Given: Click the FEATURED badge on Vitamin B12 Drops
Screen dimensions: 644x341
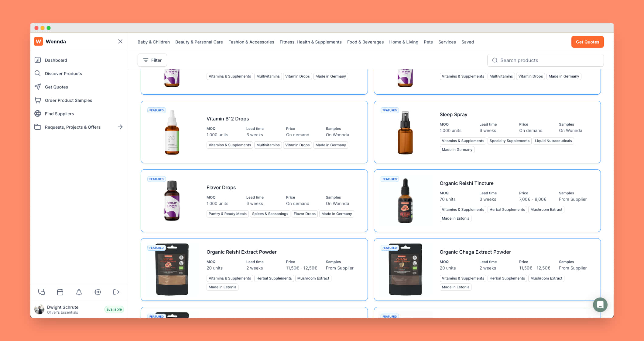Looking at the screenshot, I should [156, 110].
